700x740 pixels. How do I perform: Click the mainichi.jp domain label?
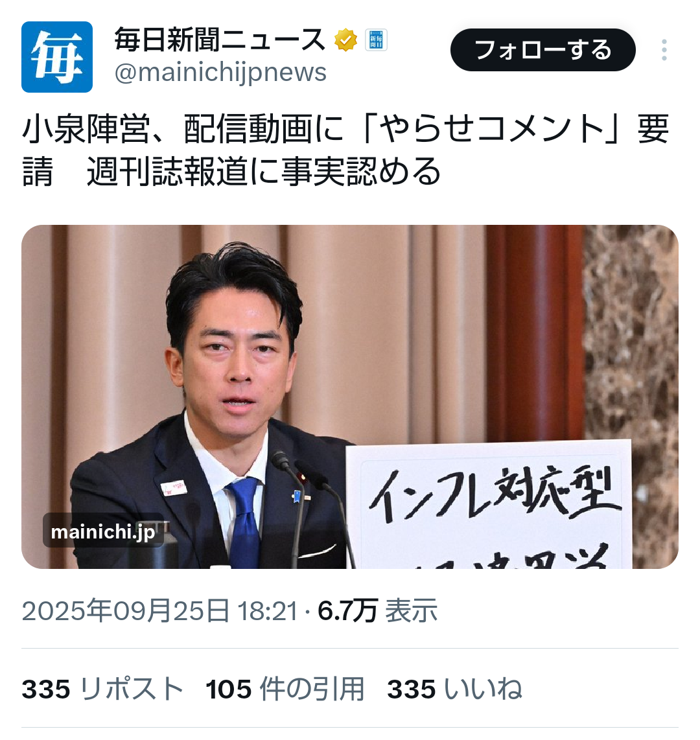pyautogui.click(x=103, y=531)
